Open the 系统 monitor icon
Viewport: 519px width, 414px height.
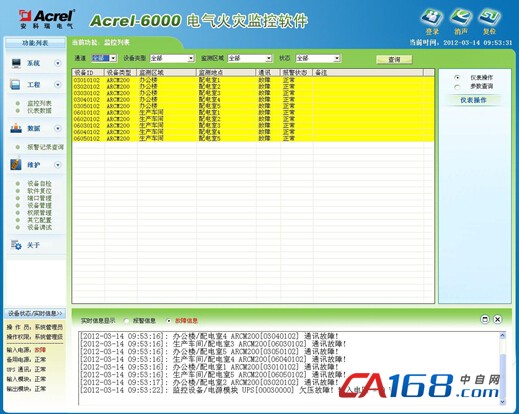(x=16, y=63)
